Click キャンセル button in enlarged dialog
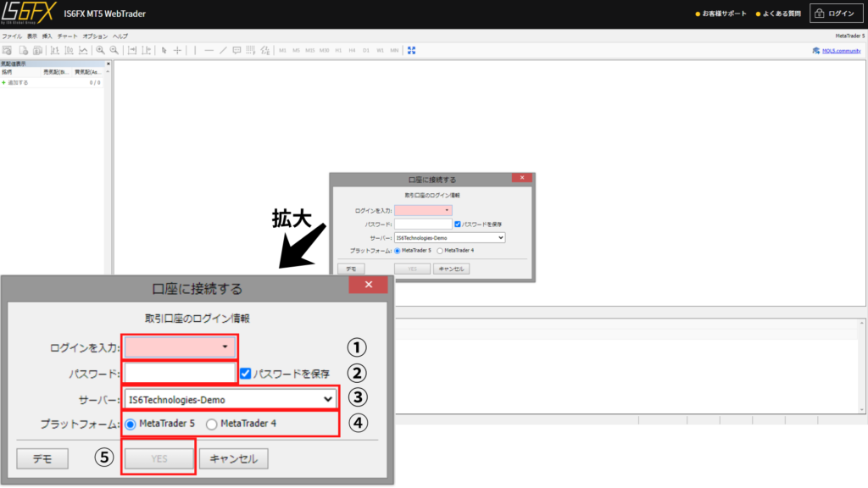This screenshot has width=868, height=488. click(x=234, y=458)
